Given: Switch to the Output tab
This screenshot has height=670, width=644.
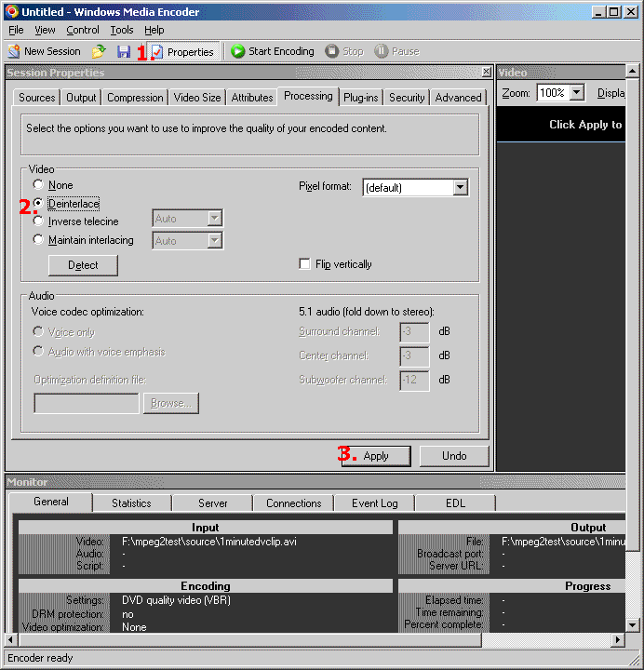Looking at the screenshot, I should tap(81, 98).
